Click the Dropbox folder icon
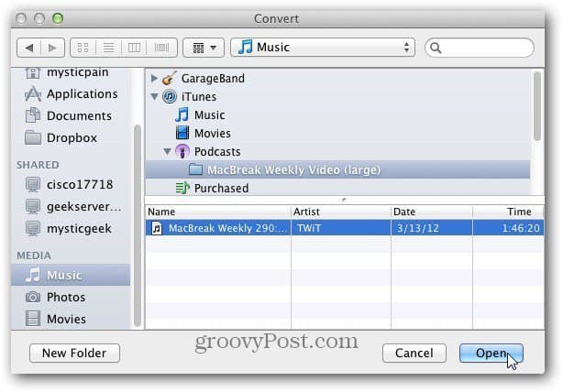 (x=33, y=137)
